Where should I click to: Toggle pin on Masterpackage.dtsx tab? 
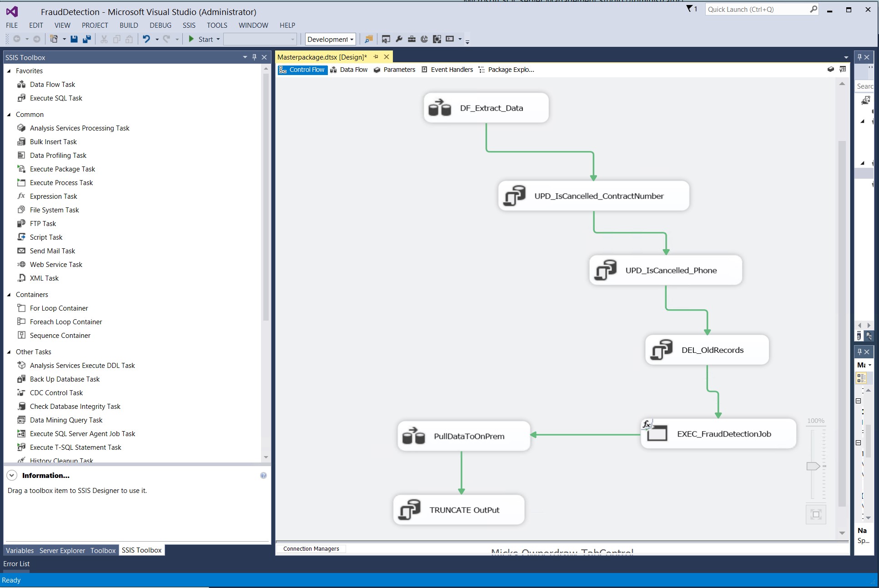point(376,57)
